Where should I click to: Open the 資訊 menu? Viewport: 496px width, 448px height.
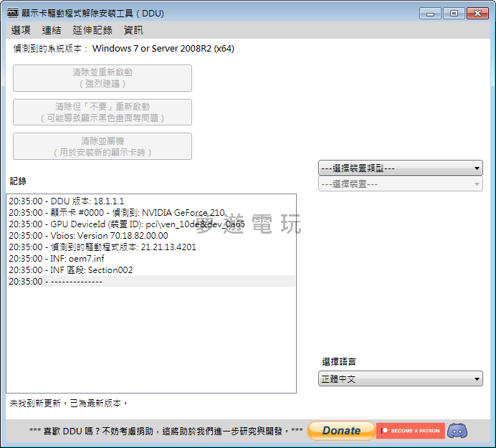tap(133, 30)
